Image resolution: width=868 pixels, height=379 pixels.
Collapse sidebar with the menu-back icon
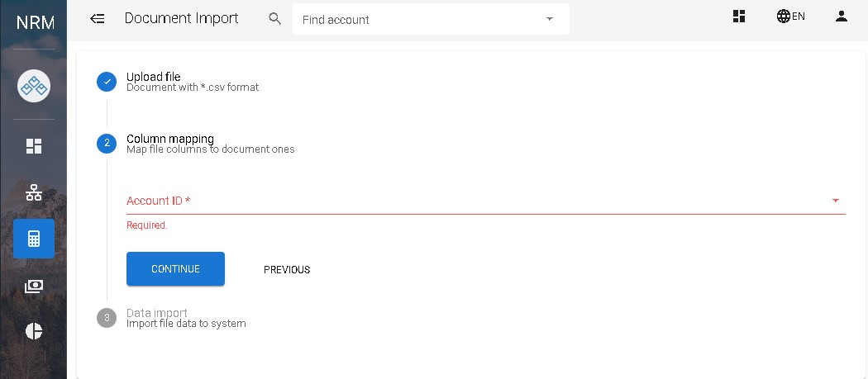point(98,18)
